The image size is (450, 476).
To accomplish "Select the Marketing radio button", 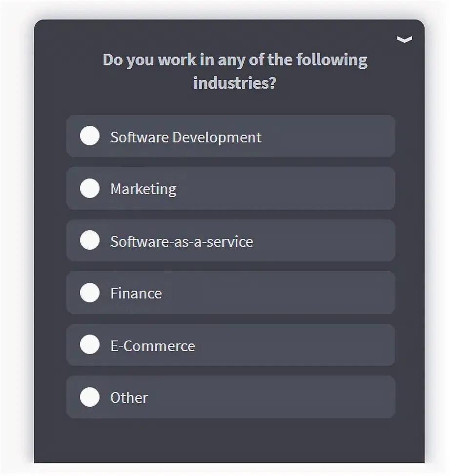I will click(90, 188).
